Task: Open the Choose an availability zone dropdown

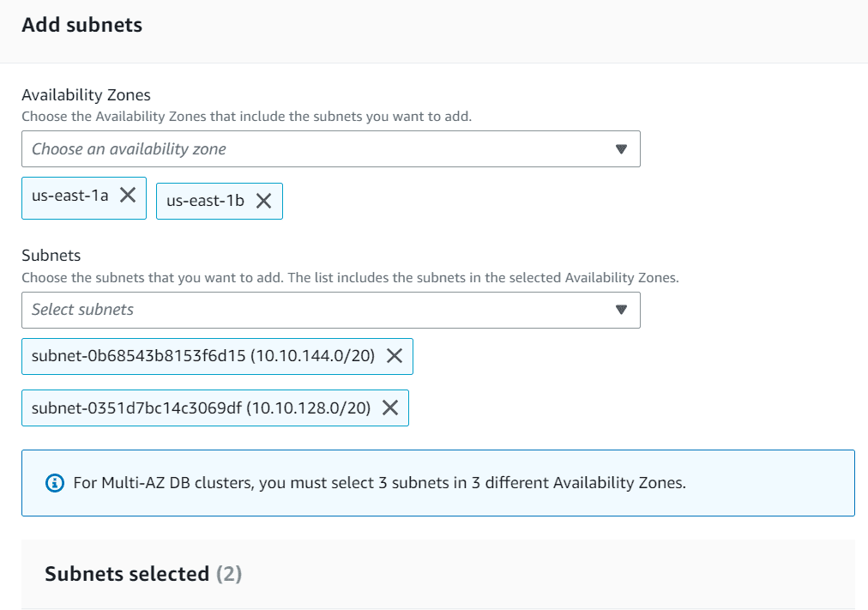Action: (x=331, y=149)
